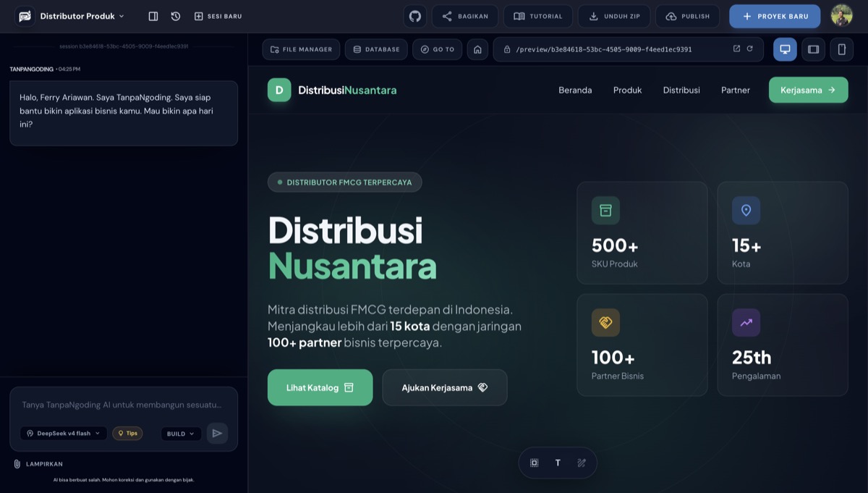The height and width of the screenshot is (493, 868).
Task: Open the Tutorial button
Action: [x=538, y=16]
